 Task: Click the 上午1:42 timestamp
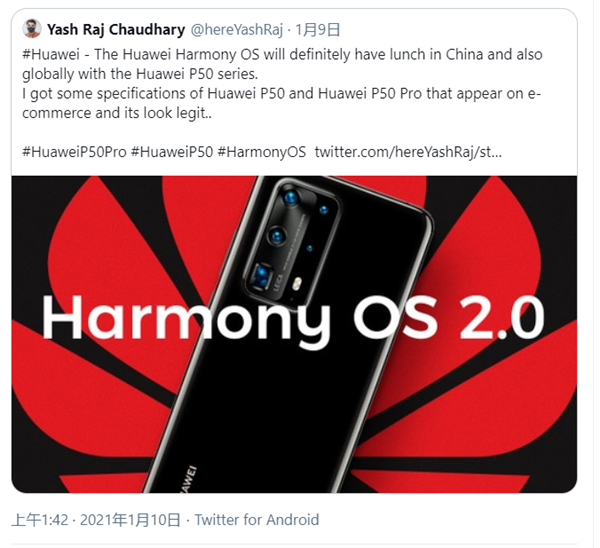point(40,520)
